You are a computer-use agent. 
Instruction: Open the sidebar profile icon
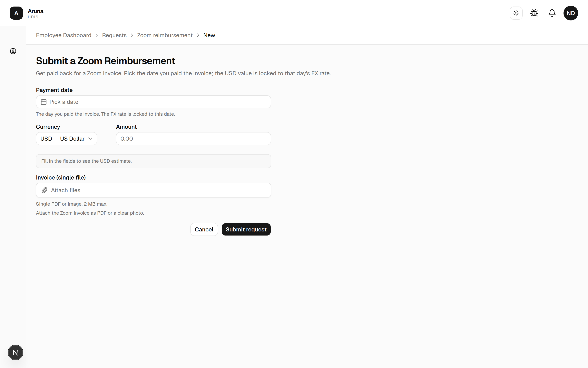13,51
